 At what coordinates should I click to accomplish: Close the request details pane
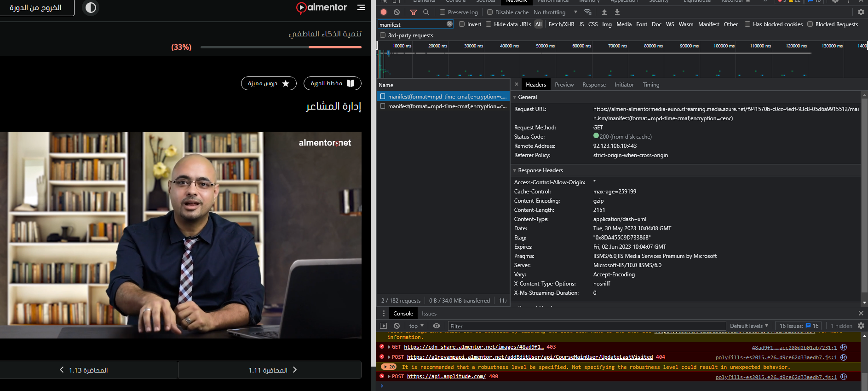pyautogui.click(x=517, y=84)
